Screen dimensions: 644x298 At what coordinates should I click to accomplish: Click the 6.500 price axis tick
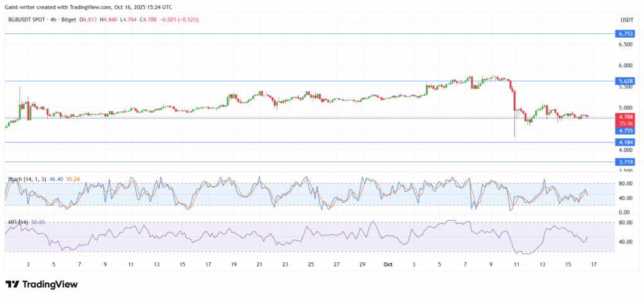click(x=626, y=45)
